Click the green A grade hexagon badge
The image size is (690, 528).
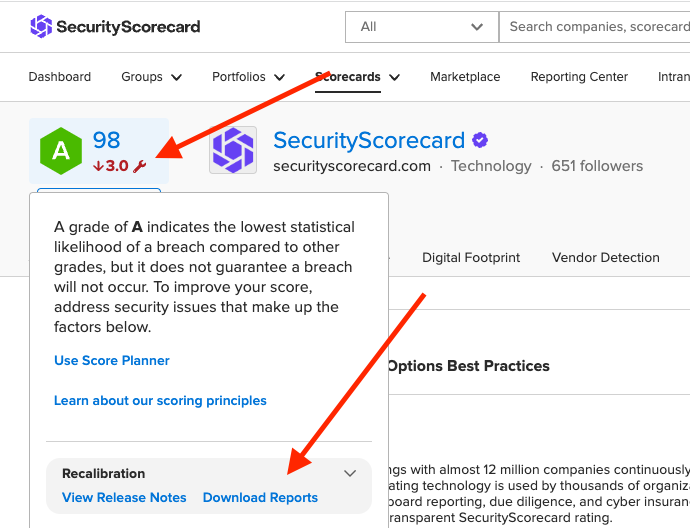[61, 151]
